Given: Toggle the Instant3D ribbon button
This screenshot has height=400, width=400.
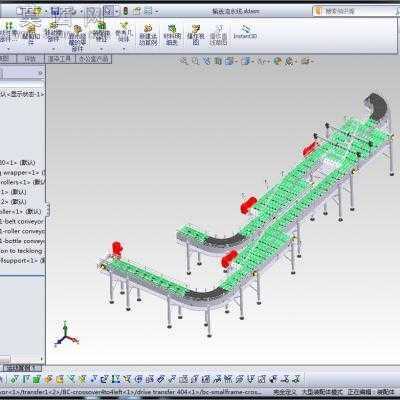Looking at the screenshot, I should [245, 32].
